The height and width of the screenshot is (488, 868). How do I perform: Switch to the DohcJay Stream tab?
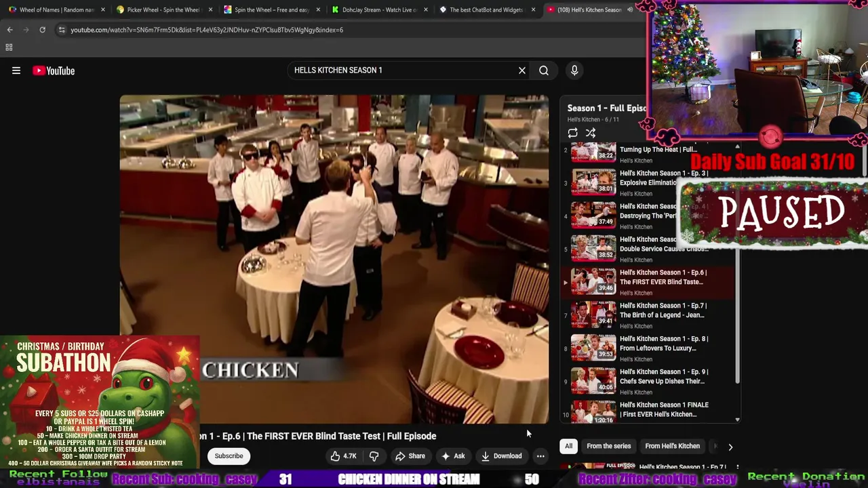click(x=378, y=9)
